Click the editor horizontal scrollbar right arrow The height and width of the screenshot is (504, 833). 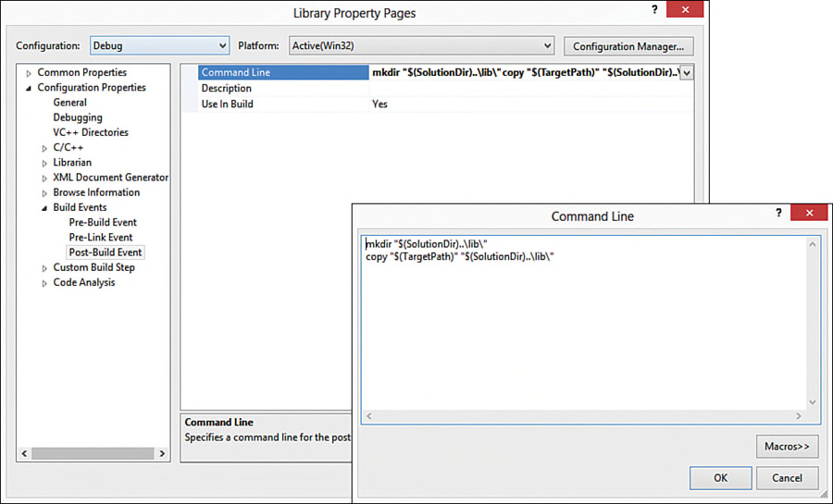pos(799,416)
